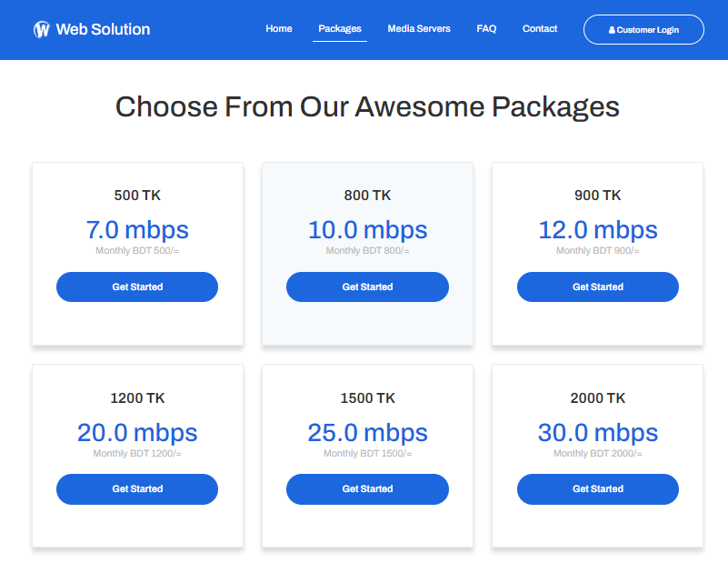Navigate to the FAQ section
The width and height of the screenshot is (728, 563).
(486, 29)
